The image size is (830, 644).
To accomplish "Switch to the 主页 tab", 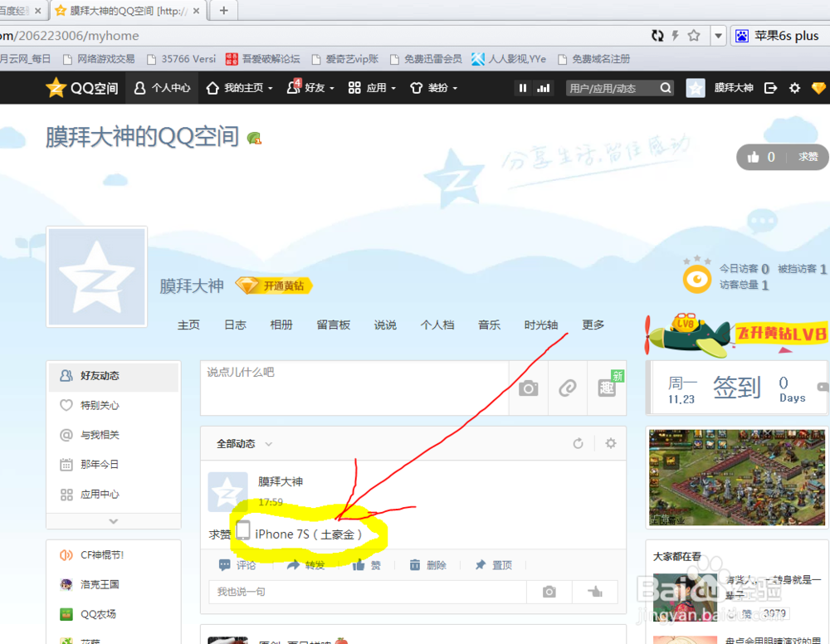I will pos(188,325).
